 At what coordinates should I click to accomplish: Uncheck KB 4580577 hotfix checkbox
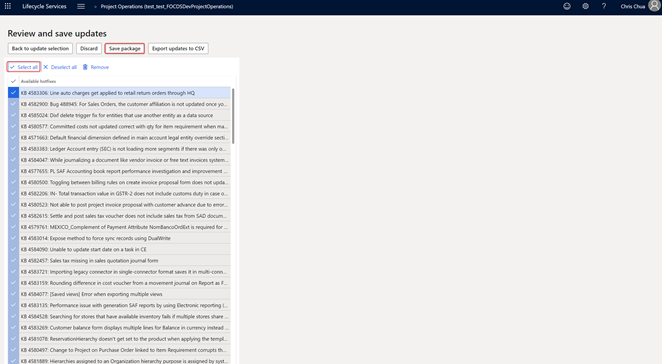(x=13, y=126)
